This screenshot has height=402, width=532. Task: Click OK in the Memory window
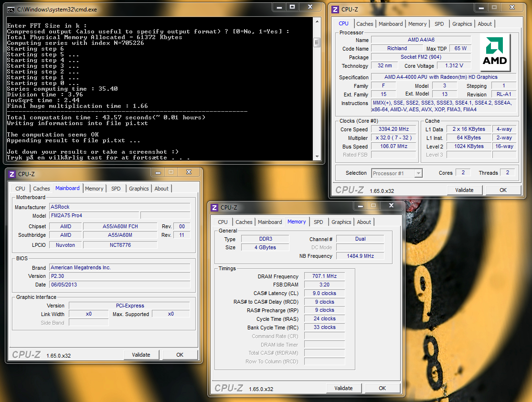coord(382,388)
